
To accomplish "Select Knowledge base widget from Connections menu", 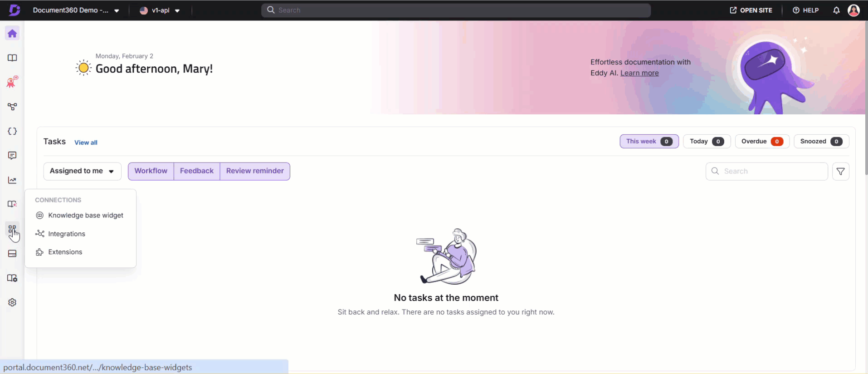I will click(85, 215).
